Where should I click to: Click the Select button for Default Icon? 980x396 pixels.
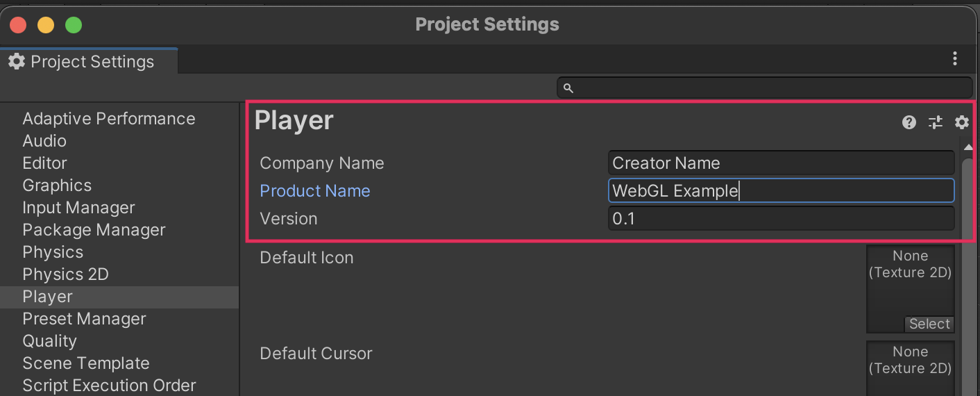(x=929, y=324)
